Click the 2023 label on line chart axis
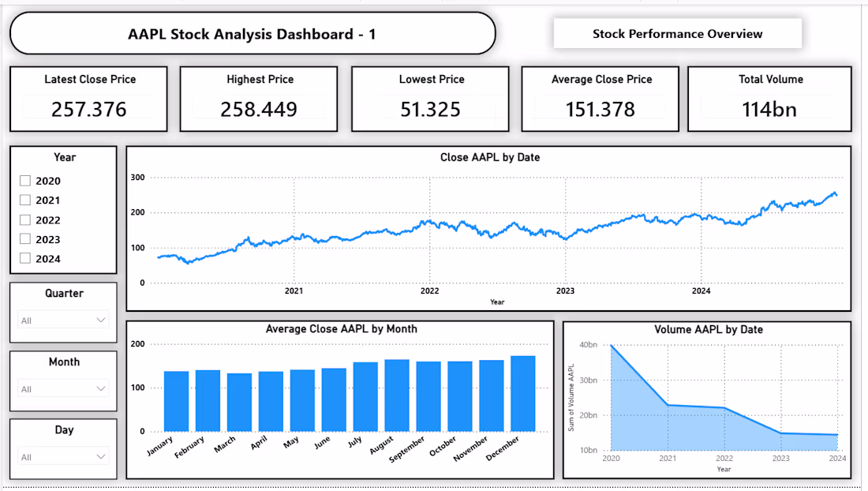The image size is (868, 491). (x=565, y=290)
